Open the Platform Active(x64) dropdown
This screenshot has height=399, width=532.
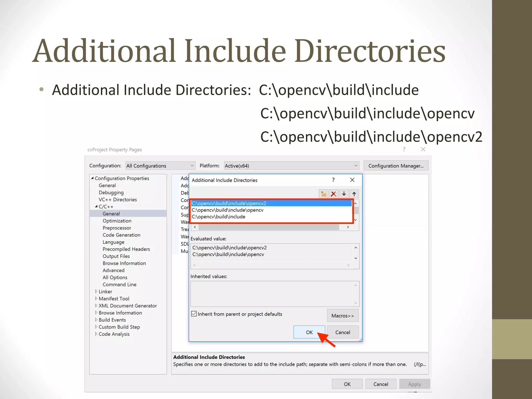click(x=291, y=166)
